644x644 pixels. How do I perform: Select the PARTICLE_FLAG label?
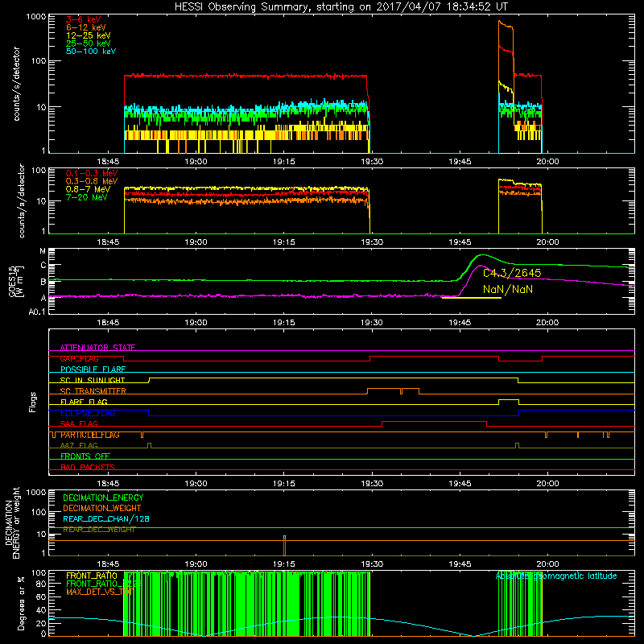[90, 435]
